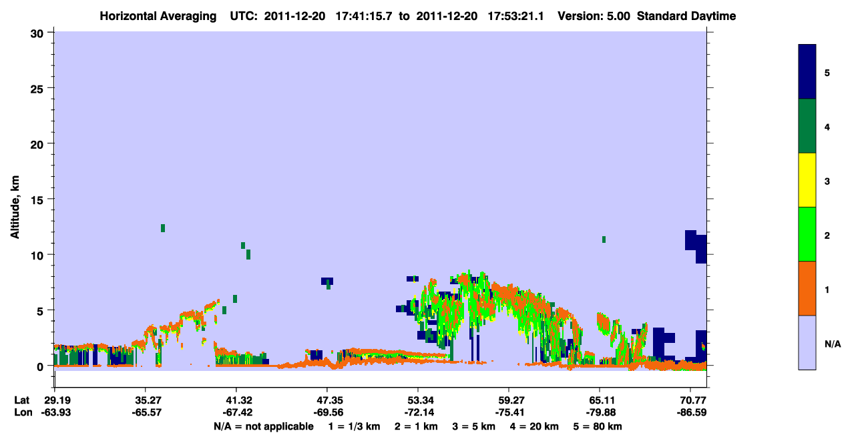The height and width of the screenshot is (445, 868).
Task: Click the 'Version: 5.00' text in the title
Action: point(593,16)
